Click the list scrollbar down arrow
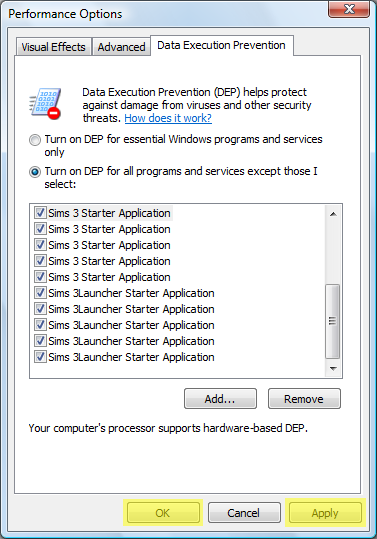 coord(333,368)
